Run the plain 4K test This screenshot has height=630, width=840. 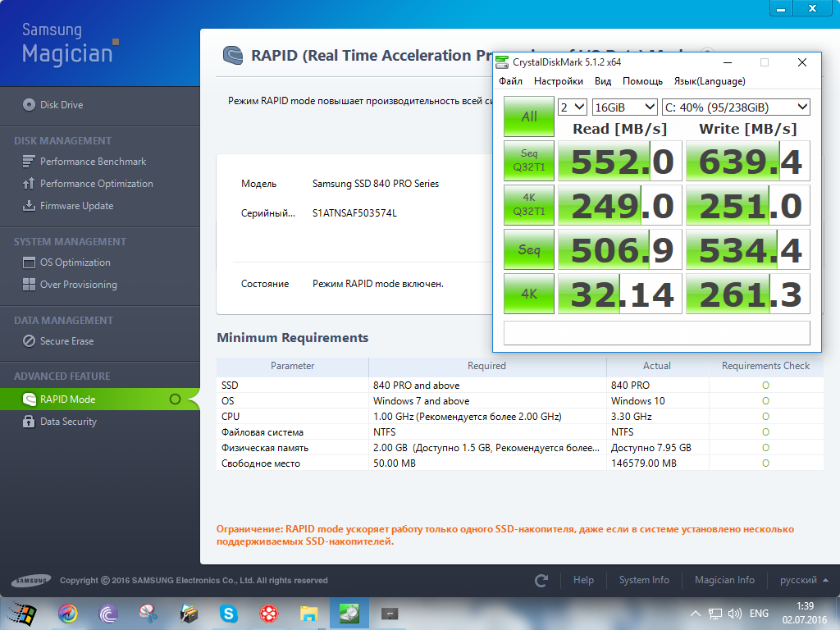529,294
